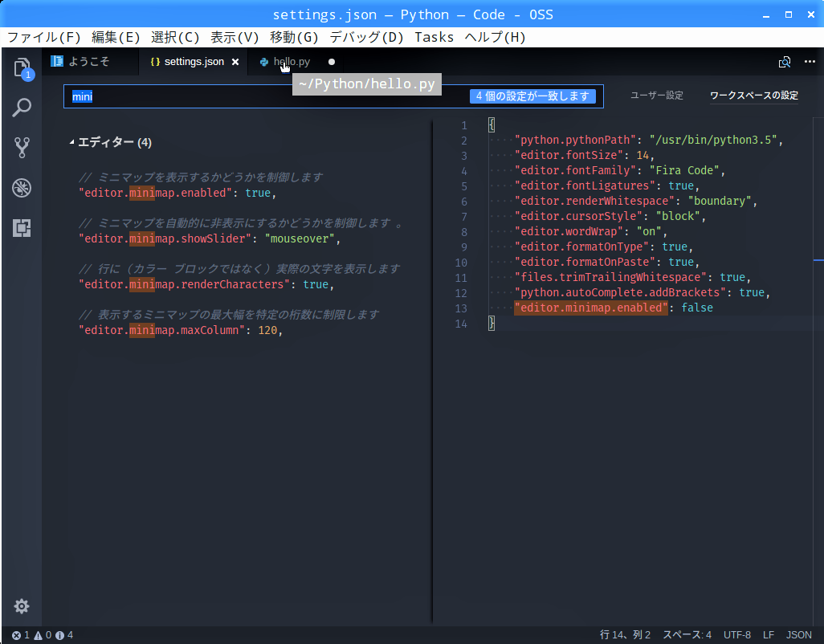Open the Extensions view icon
The width and height of the screenshot is (824, 644).
22,228
